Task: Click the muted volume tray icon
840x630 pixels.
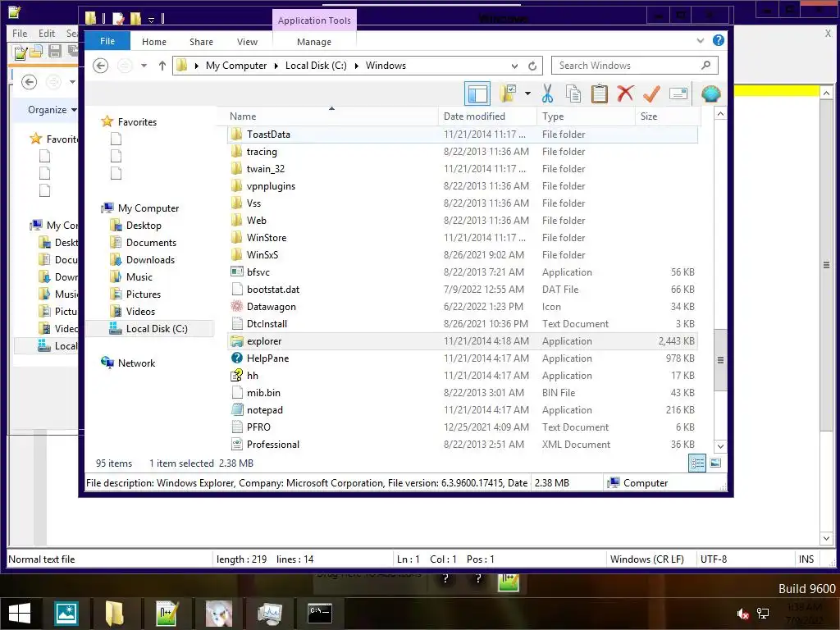Action: 742,614
